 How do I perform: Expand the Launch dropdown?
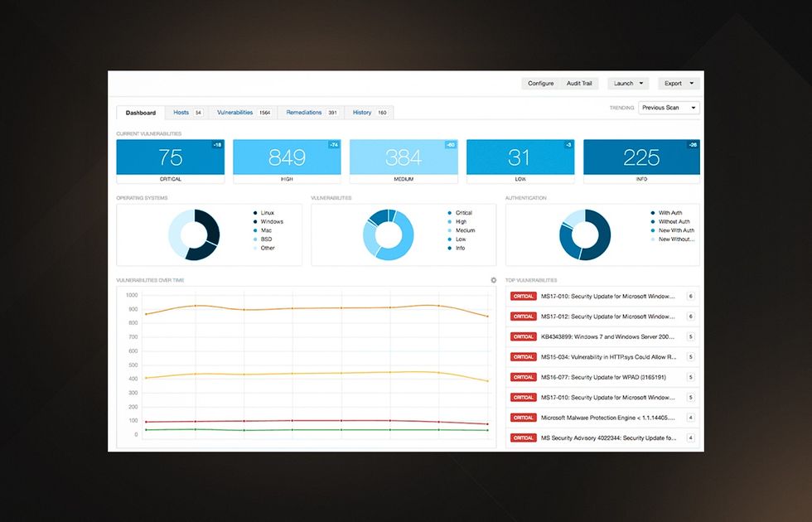(628, 84)
